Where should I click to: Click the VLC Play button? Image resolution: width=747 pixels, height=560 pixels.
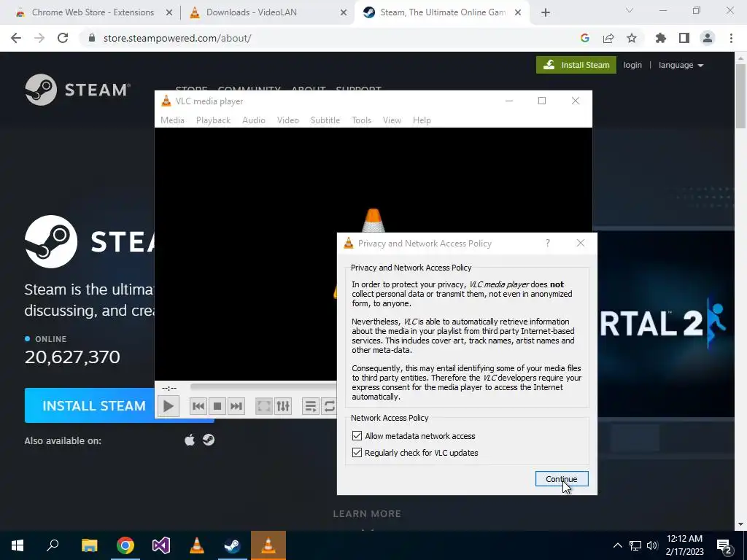coord(169,406)
